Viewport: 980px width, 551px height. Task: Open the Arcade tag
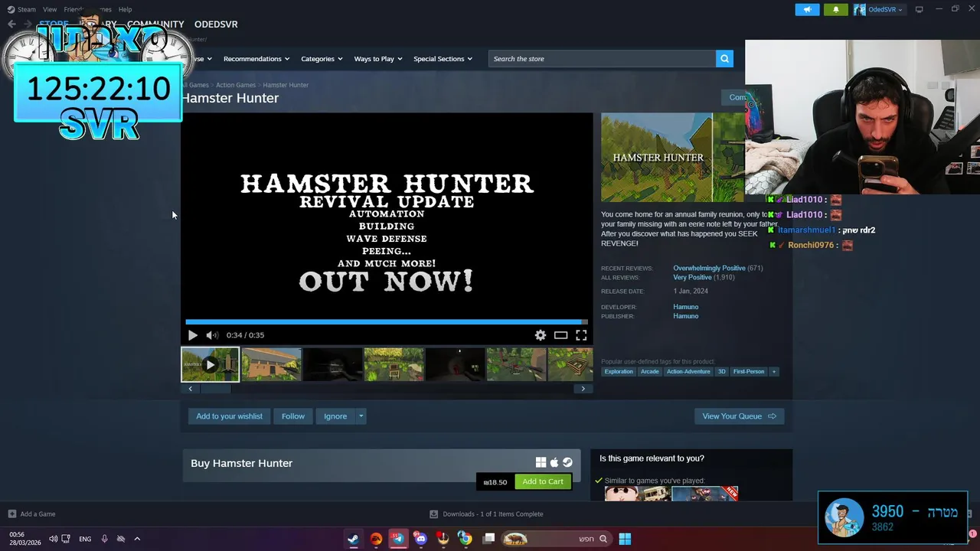649,372
